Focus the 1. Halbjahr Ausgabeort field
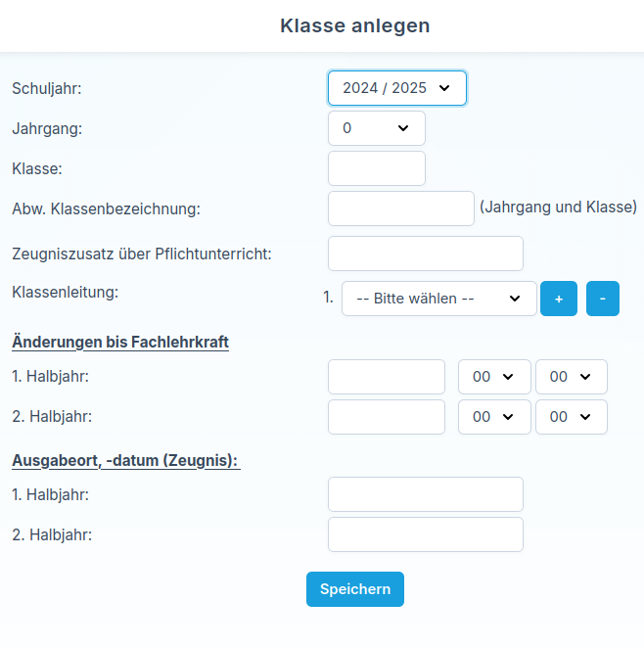This screenshot has width=644, height=647. click(x=426, y=494)
